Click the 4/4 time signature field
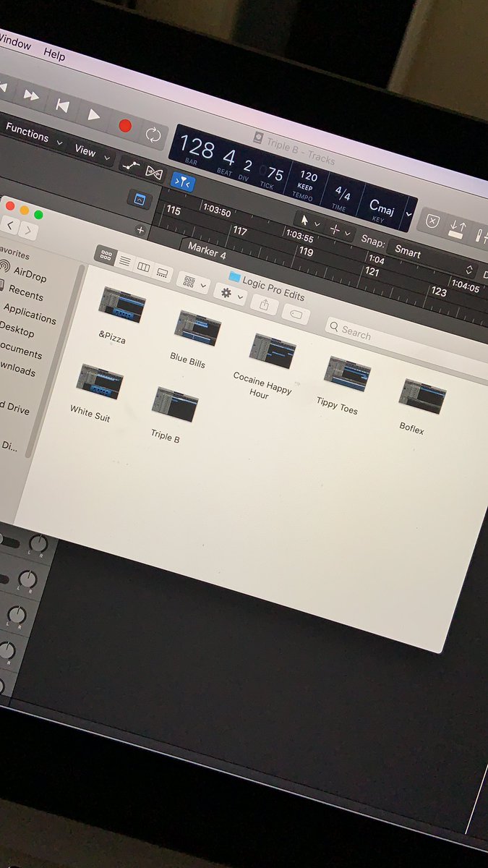 [x=342, y=195]
